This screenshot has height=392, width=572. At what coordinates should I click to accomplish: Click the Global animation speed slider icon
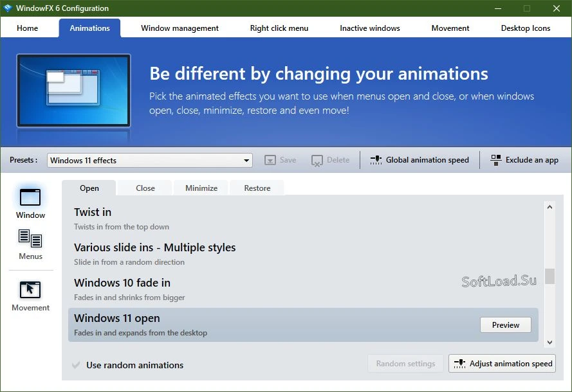pyautogui.click(x=376, y=160)
